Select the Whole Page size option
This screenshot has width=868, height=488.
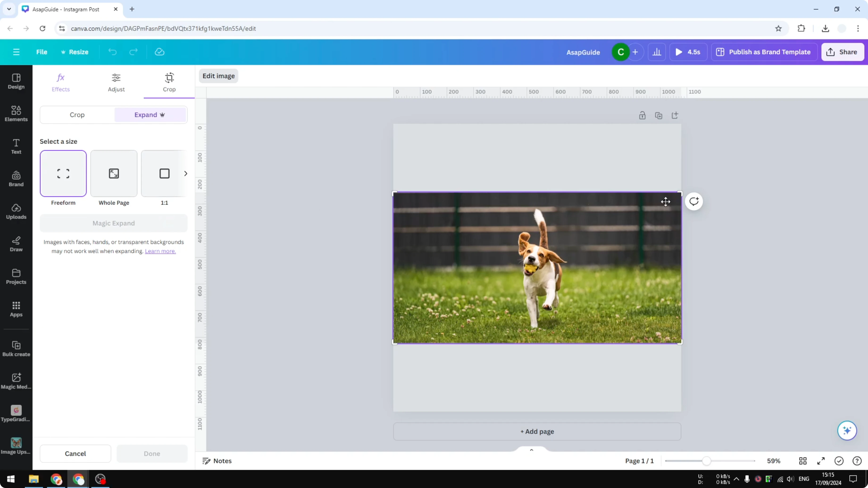[x=114, y=174]
